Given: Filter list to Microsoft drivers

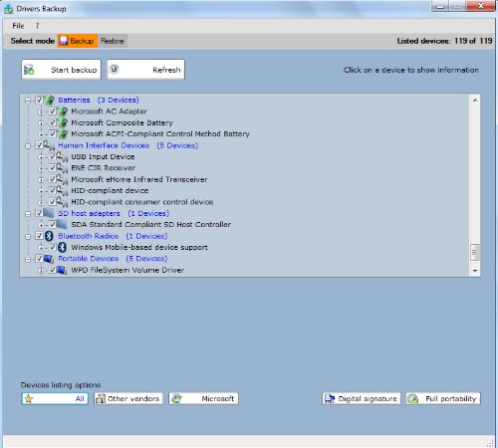Looking at the screenshot, I should point(203,398).
